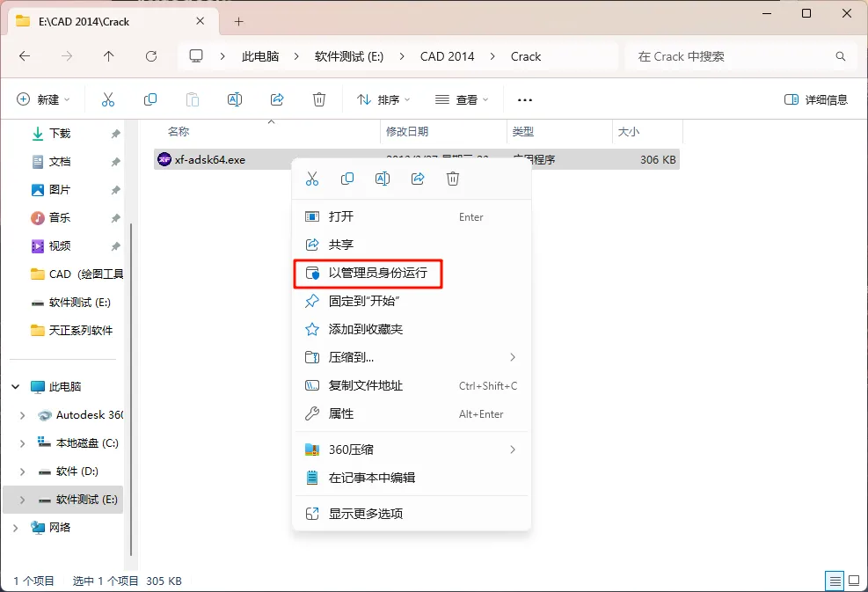Go back with the Back arrow
Image resolution: width=868 pixels, height=592 pixels.
tap(25, 56)
